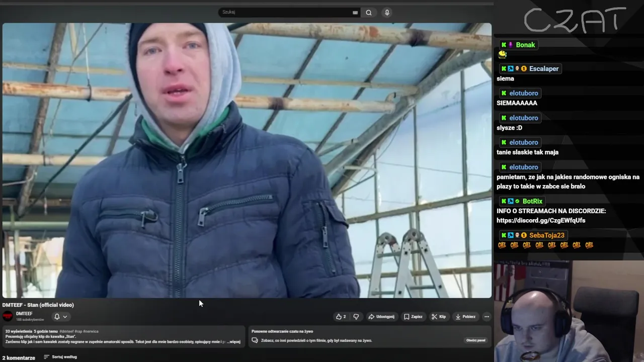This screenshot has width=644, height=362.
Task: Expand the subscription notification dropdown arrow
Action: coord(65,317)
